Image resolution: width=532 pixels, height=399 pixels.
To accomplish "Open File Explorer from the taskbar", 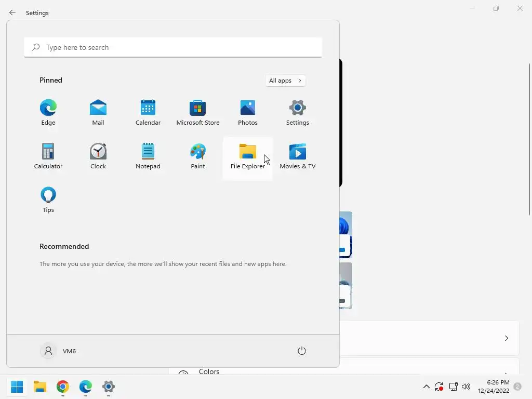I will click(x=39, y=387).
